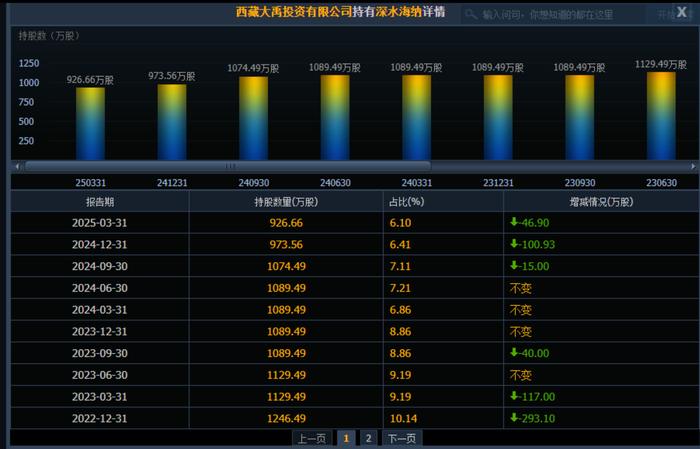This screenshot has height=449, width=700.
Task: Click the 增减情况(万股) column header
Action: pyautogui.click(x=601, y=202)
